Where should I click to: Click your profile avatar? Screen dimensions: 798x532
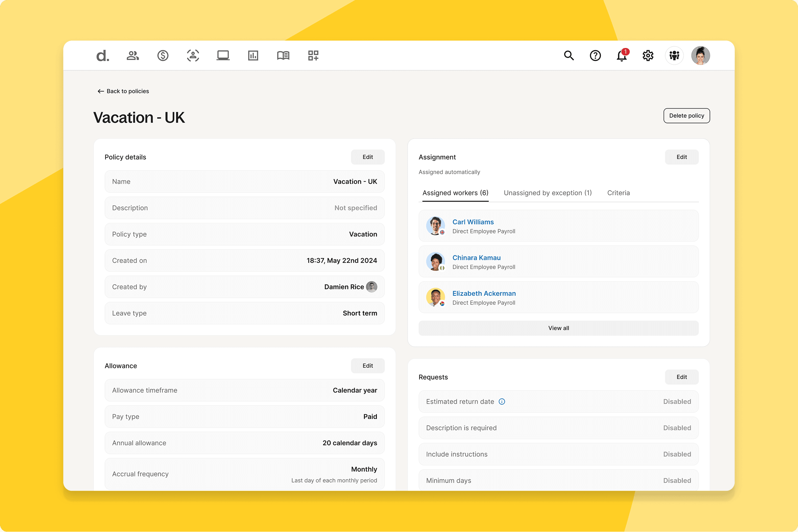(701, 55)
